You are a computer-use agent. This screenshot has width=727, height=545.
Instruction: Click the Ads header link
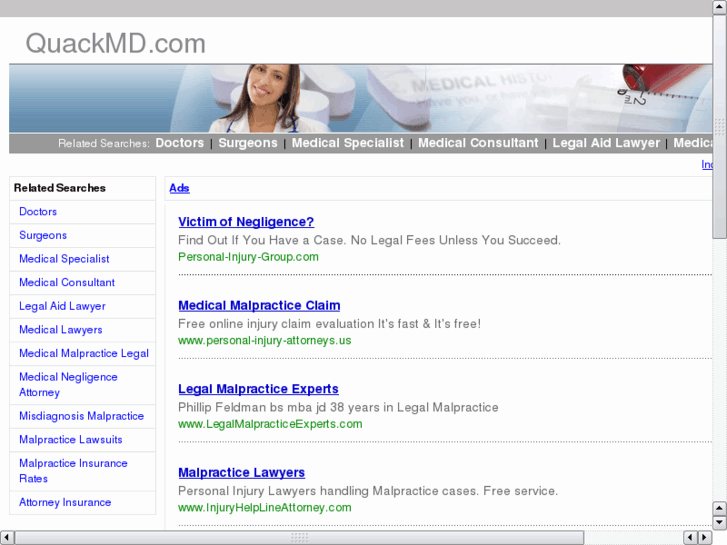[x=179, y=188]
